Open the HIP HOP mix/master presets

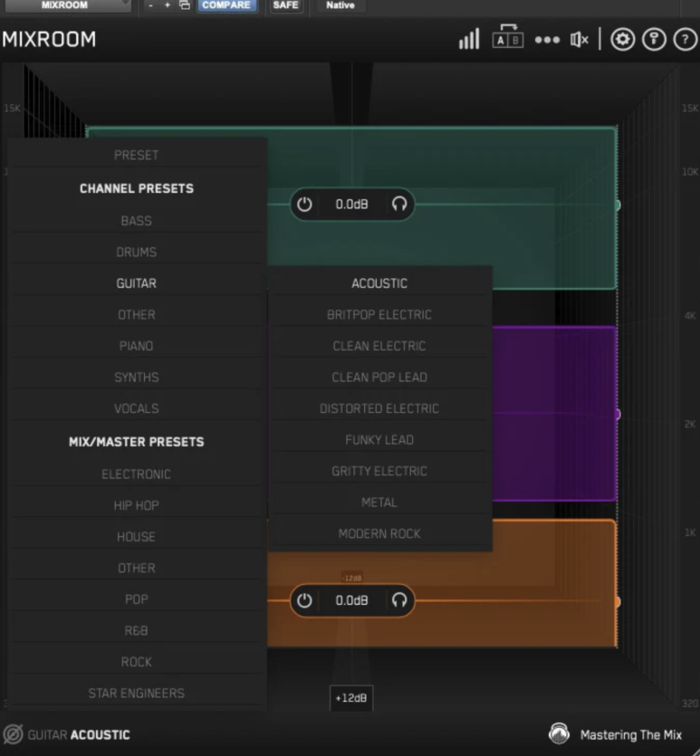[137, 506]
